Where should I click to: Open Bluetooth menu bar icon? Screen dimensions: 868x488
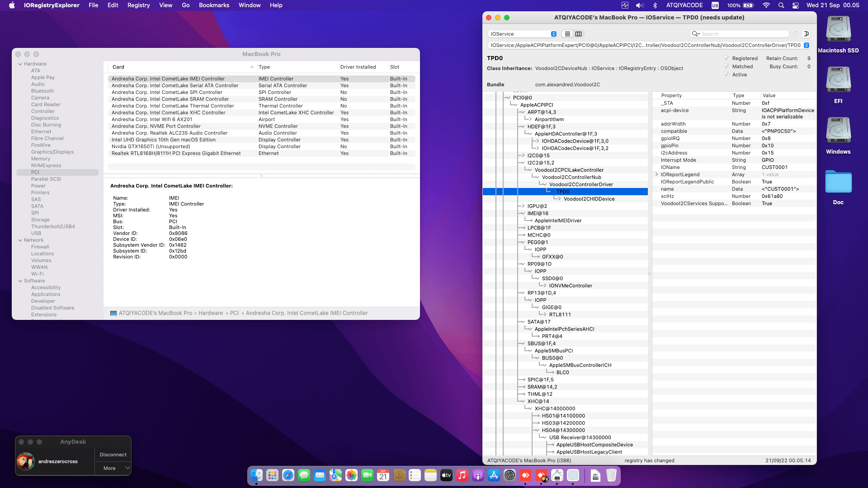coord(655,5)
